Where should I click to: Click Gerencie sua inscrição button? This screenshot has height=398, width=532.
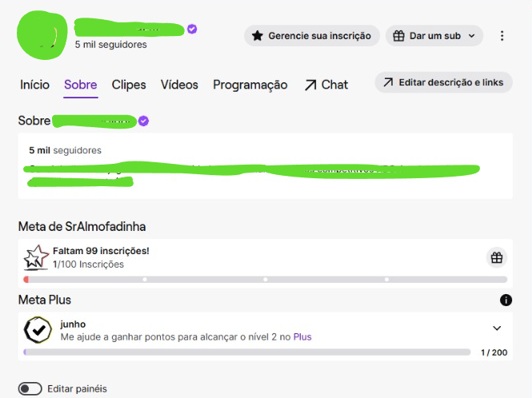312,36
